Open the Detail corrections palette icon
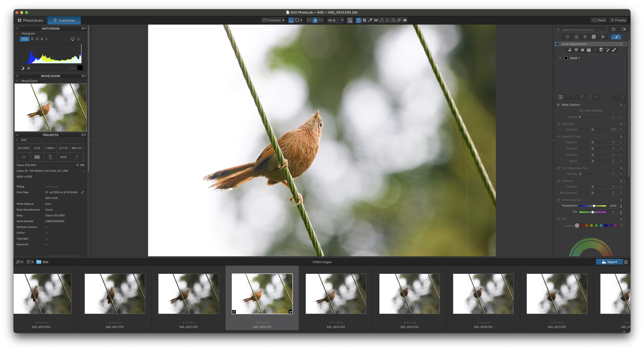Image resolution: width=644 pixels, height=351 pixels. [585, 37]
